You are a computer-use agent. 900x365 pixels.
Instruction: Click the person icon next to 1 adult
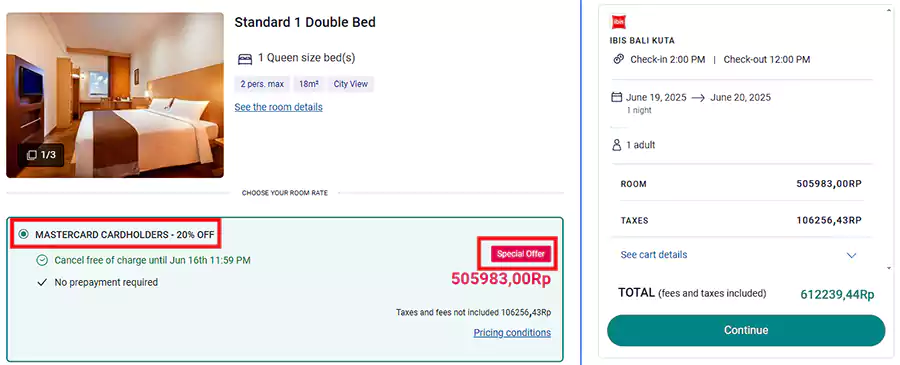point(617,145)
